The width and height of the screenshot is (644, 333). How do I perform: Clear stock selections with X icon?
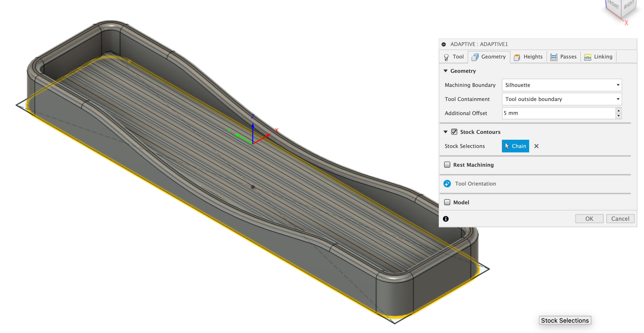tap(536, 146)
